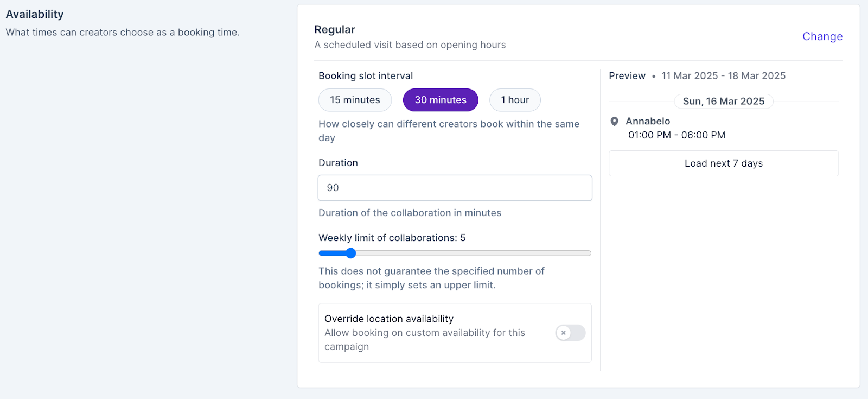Image resolution: width=868 pixels, height=399 pixels.
Task: Choose the 30 minutes slot interval
Action: click(x=441, y=100)
